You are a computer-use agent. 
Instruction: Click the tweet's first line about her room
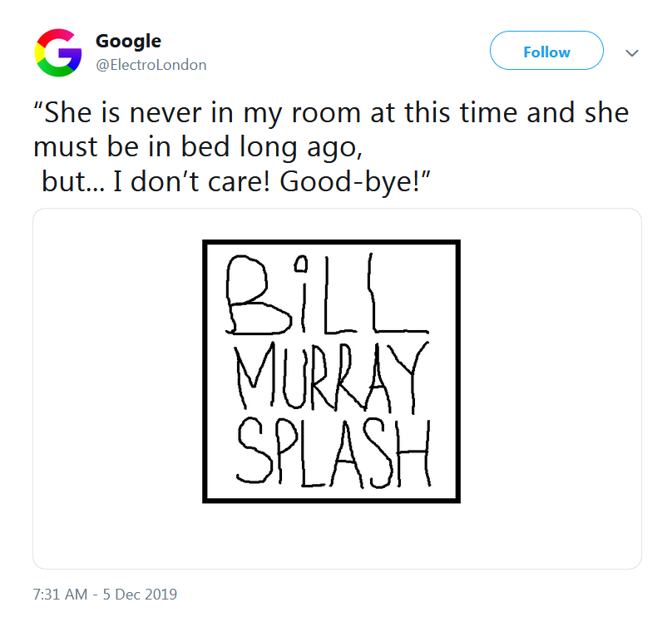coord(331,112)
